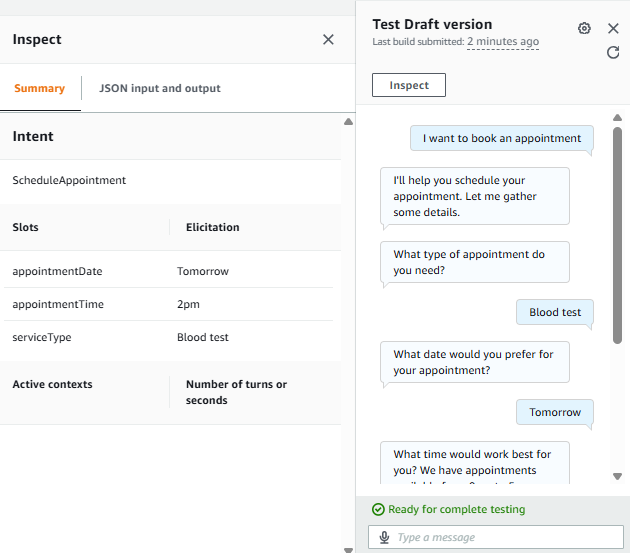
Task: Click the 'I'll help you schedule' bot message
Action: coord(475,196)
